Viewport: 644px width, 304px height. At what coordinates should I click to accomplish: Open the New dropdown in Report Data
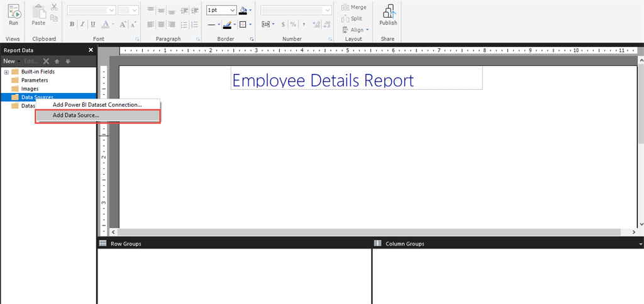point(11,61)
